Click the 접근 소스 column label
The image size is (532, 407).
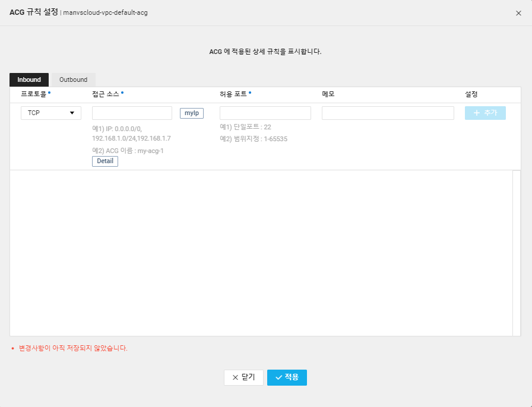(x=106, y=94)
